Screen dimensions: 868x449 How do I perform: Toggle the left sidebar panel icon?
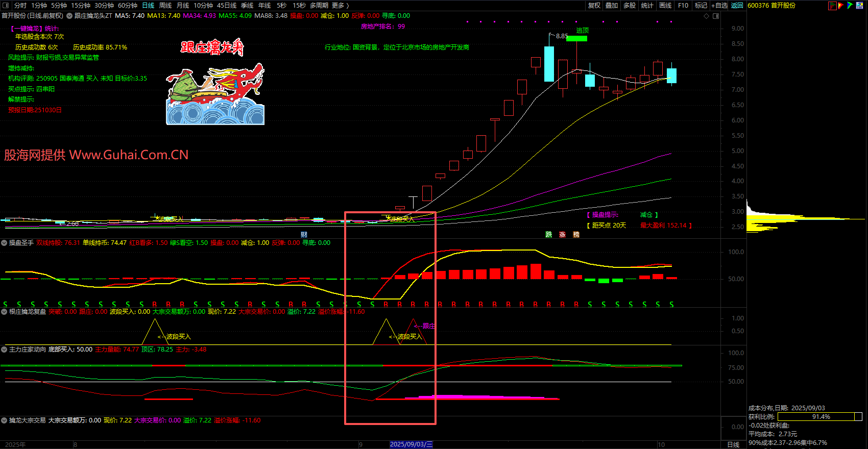click(6, 6)
